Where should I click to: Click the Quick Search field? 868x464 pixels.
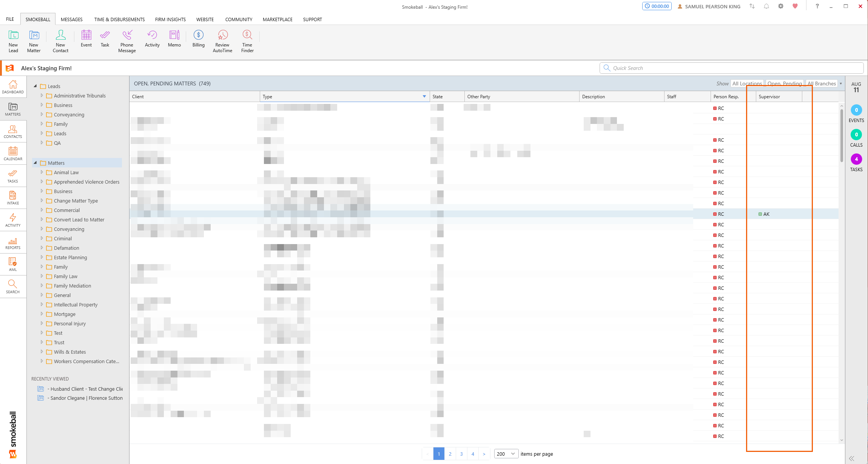tap(731, 68)
